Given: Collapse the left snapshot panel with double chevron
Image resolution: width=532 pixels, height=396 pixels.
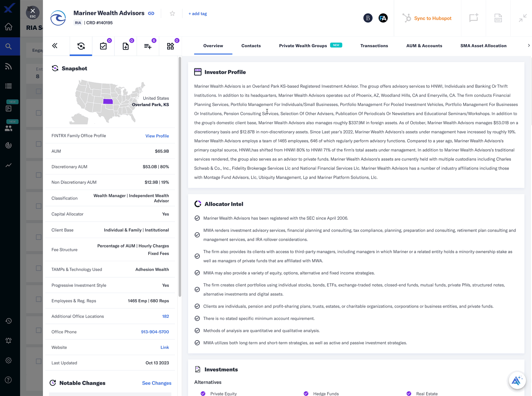Looking at the screenshot, I should [55, 46].
